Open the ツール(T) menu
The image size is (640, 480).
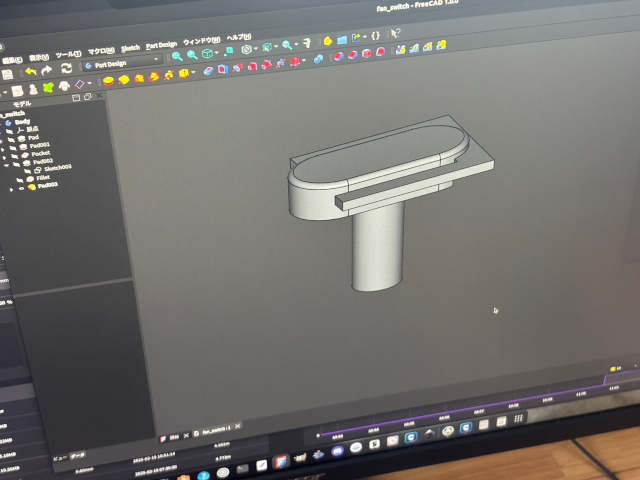[x=68, y=54]
